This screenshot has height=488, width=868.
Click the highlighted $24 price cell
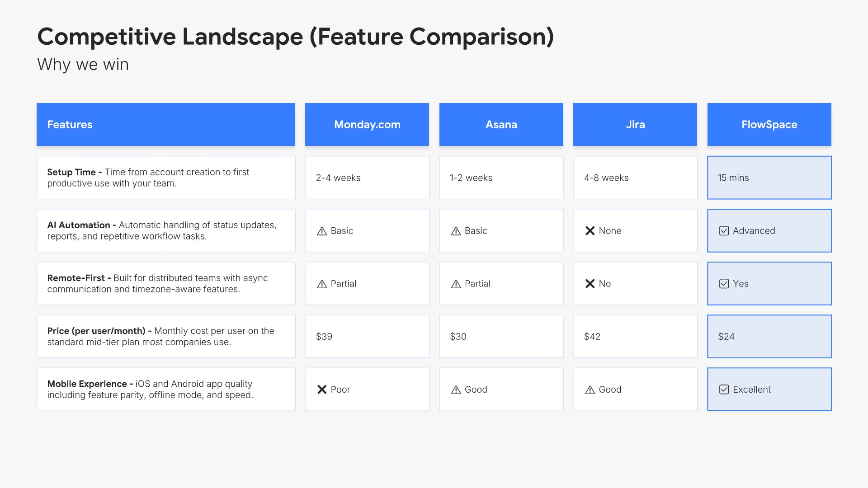(x=769, y=337)
